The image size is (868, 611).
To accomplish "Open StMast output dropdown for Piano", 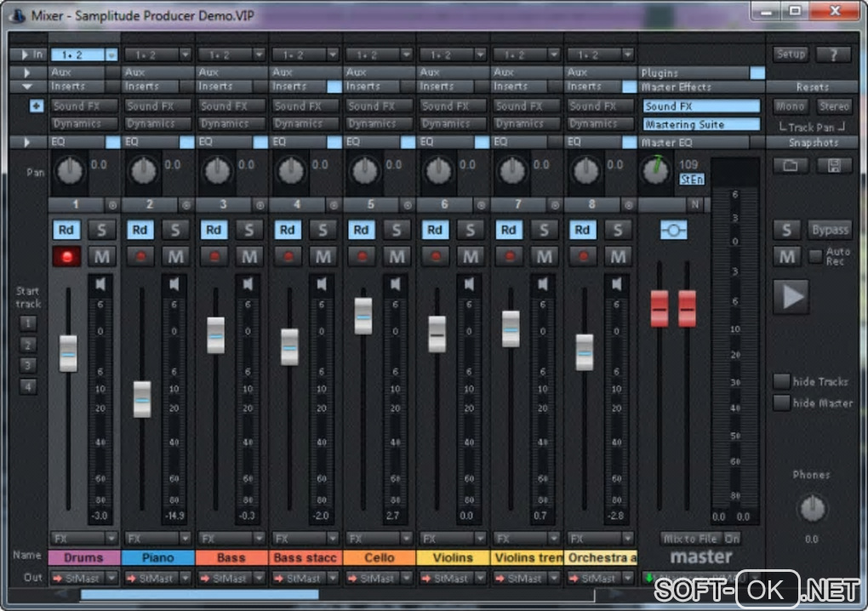I will tap(185, 578).
